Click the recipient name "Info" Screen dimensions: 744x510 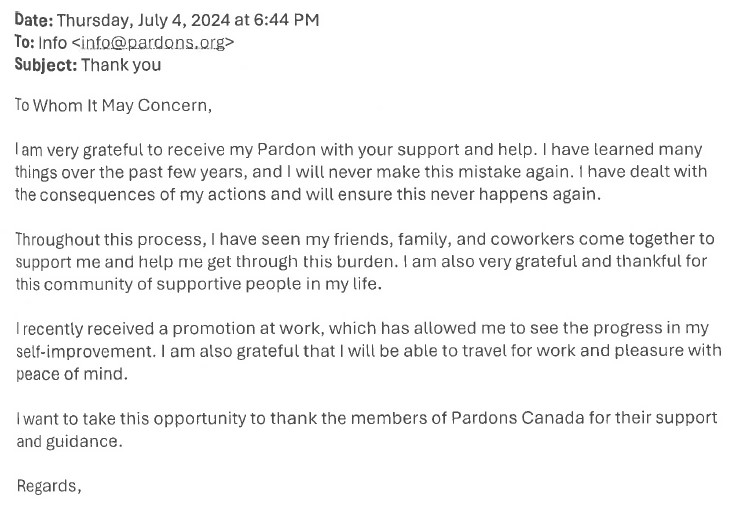point(52,43)
